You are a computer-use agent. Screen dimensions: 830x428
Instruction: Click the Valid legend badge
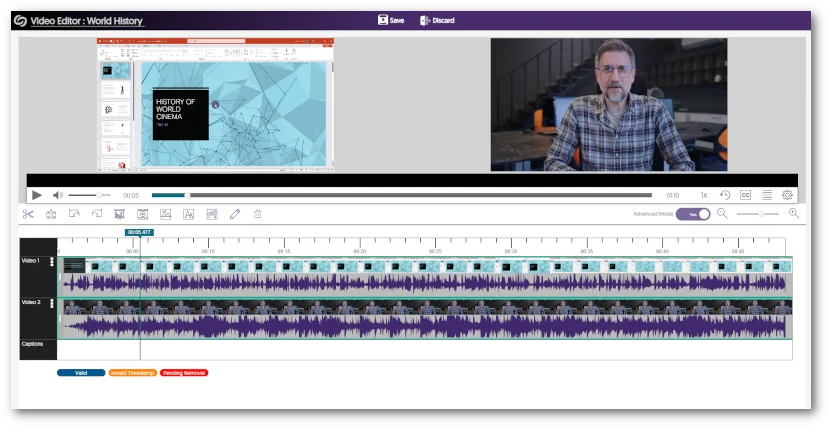click(81, 373)
